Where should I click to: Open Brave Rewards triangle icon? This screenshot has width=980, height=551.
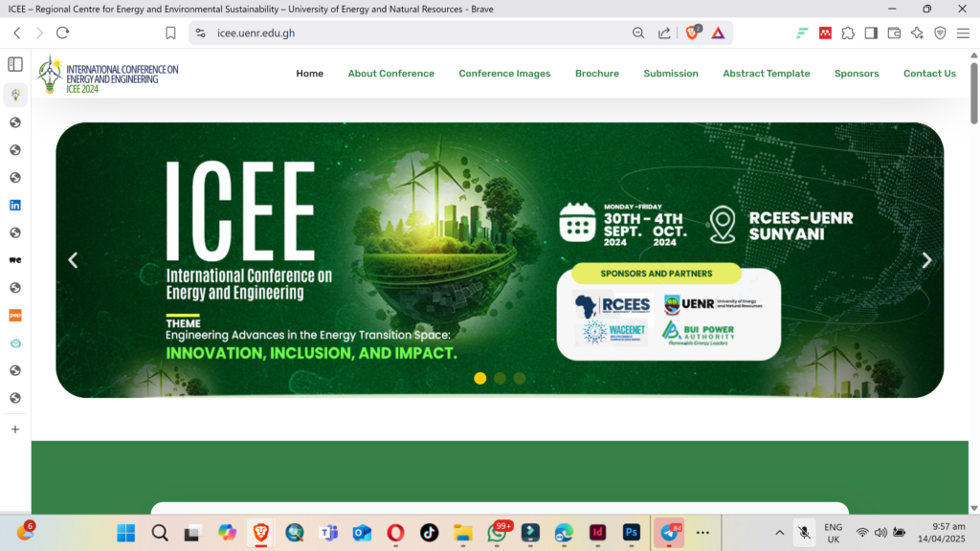[x=718, y=33]
